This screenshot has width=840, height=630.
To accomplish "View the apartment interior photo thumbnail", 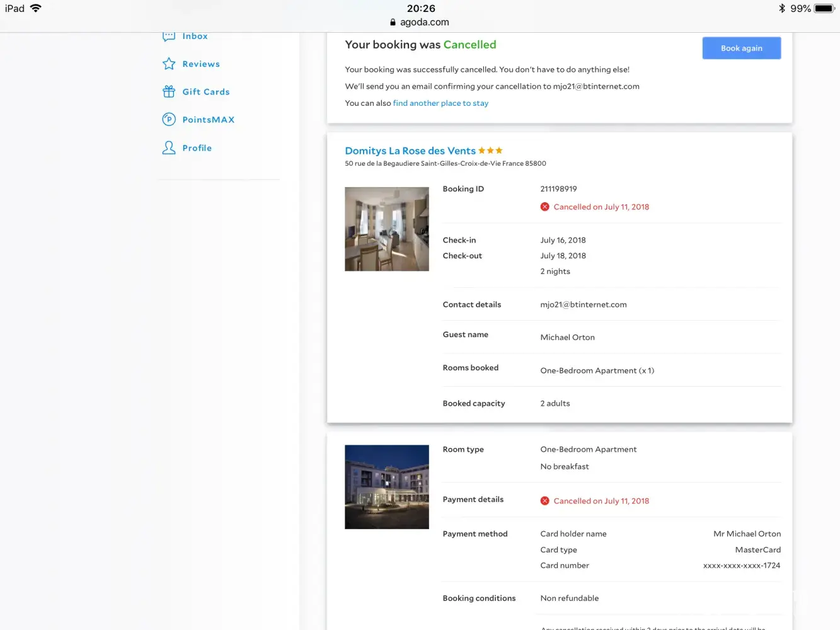I will (387, 229).
